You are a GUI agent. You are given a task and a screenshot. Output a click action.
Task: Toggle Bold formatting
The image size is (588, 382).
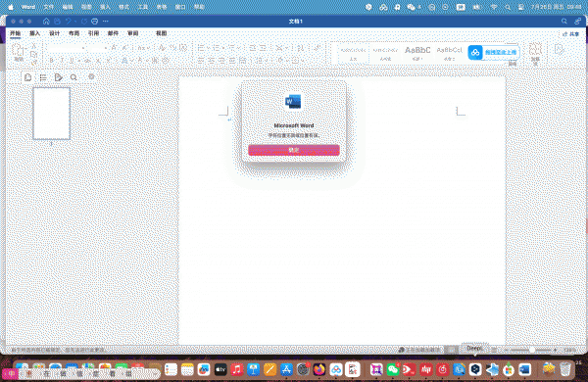click(x=52, y=61)
